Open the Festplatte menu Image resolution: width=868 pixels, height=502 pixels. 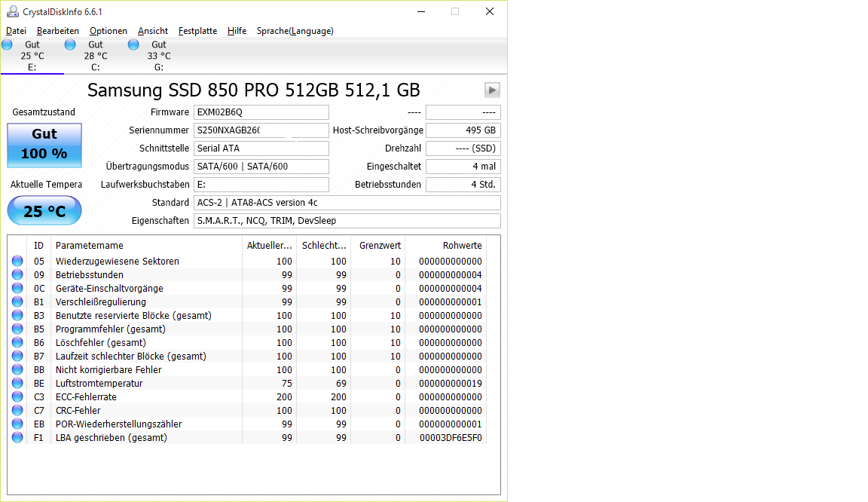tap(197, 31)
